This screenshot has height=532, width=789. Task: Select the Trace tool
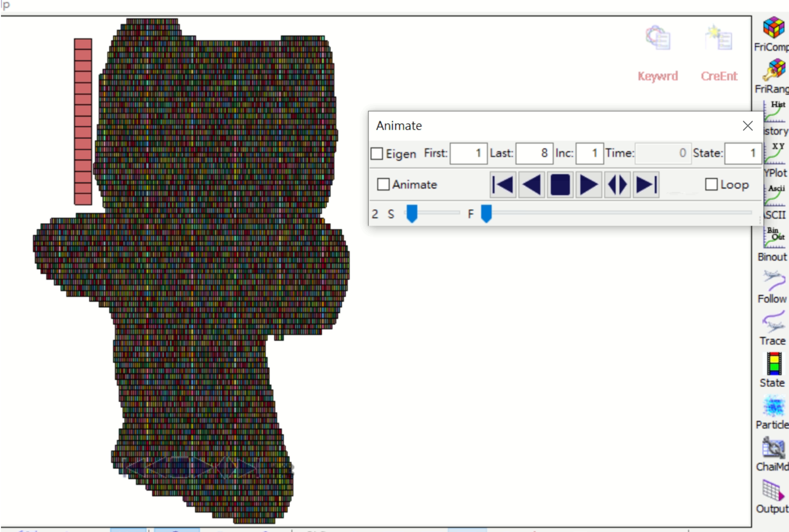pos(773,328)
